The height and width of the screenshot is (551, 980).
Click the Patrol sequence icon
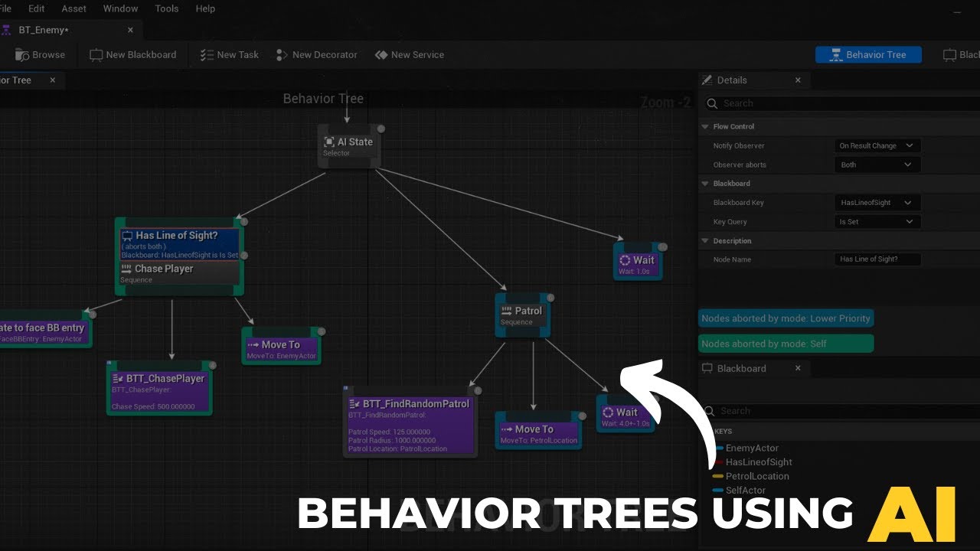point(506,311)
